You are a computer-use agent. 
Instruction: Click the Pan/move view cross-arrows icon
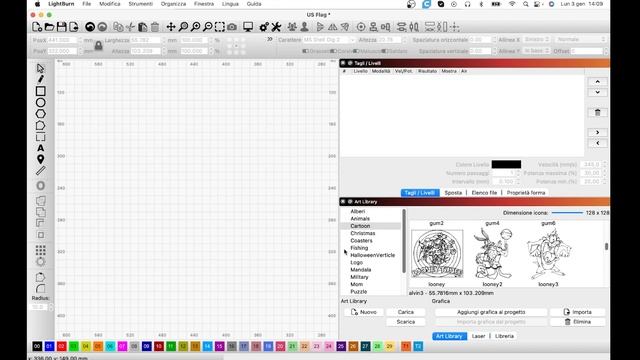(x=171, y=27)
